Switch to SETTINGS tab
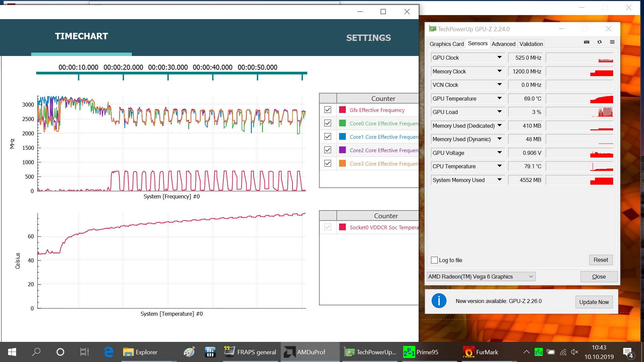The height and width of the screenshot is (362, 644). pyautogui.click(x=368, y=38)
